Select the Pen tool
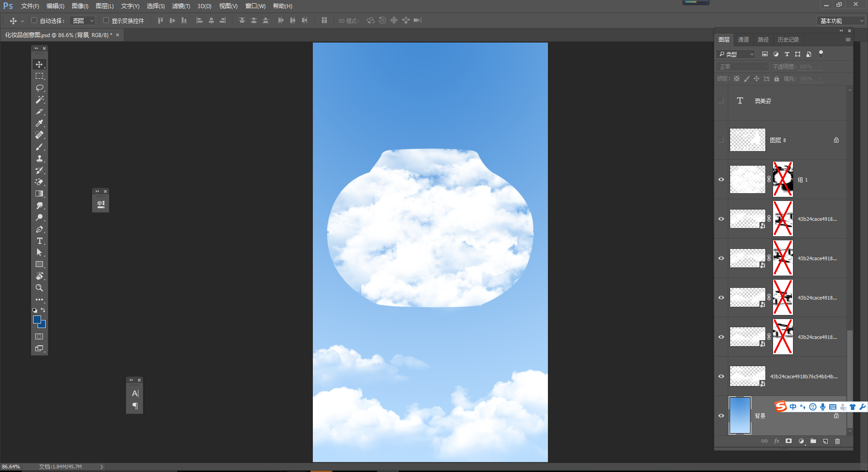Image resolution: width=868 pixels, height=472 pixels. point(39,229)
